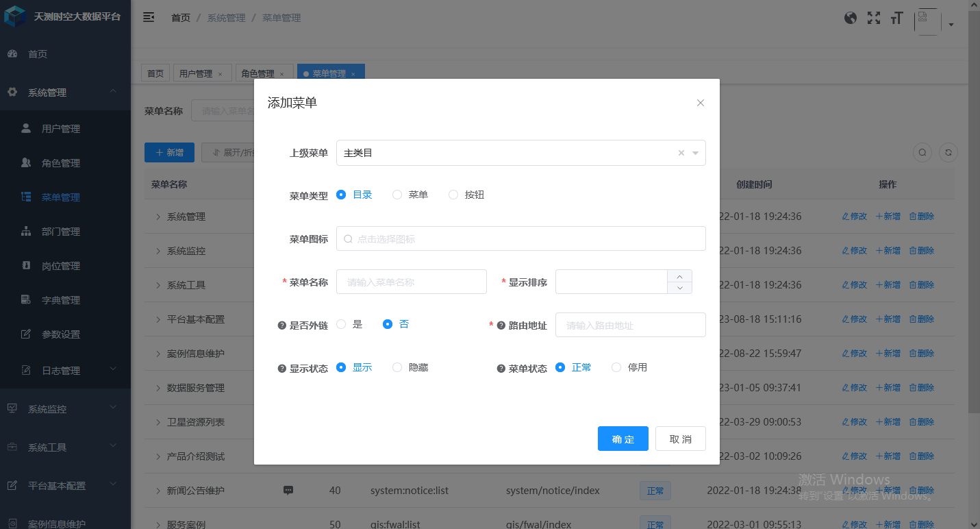This screenshot has height=529, width=980.
Task: Expand the 系统监控 sidebar menu
Action: pos(65,409)
